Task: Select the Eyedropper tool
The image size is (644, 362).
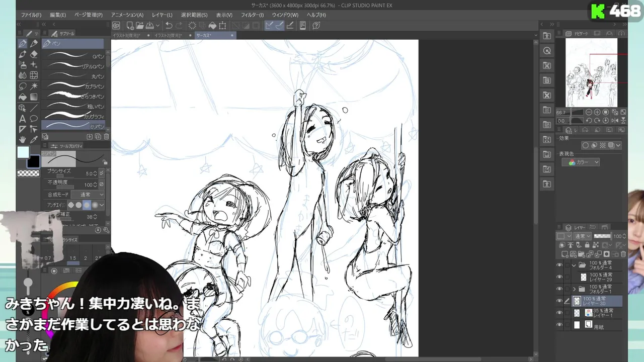Action: [34, 140]
